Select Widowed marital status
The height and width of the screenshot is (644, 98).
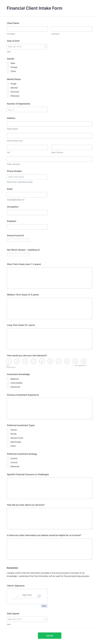click(8, 96)
